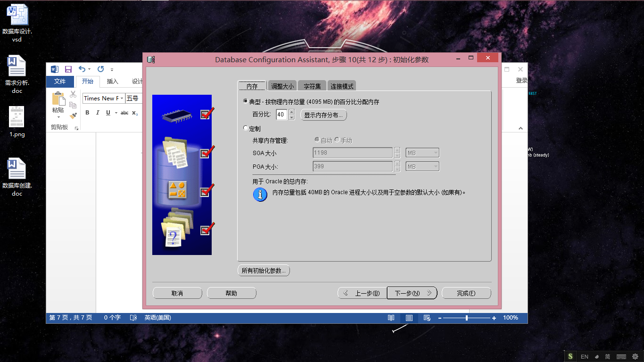Switch to the 字符集 tab

[x=312, y=86]
